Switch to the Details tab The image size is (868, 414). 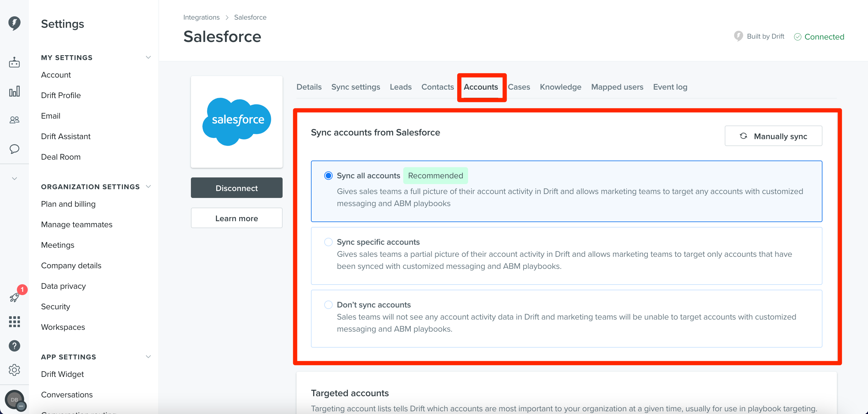pos(309,87)
